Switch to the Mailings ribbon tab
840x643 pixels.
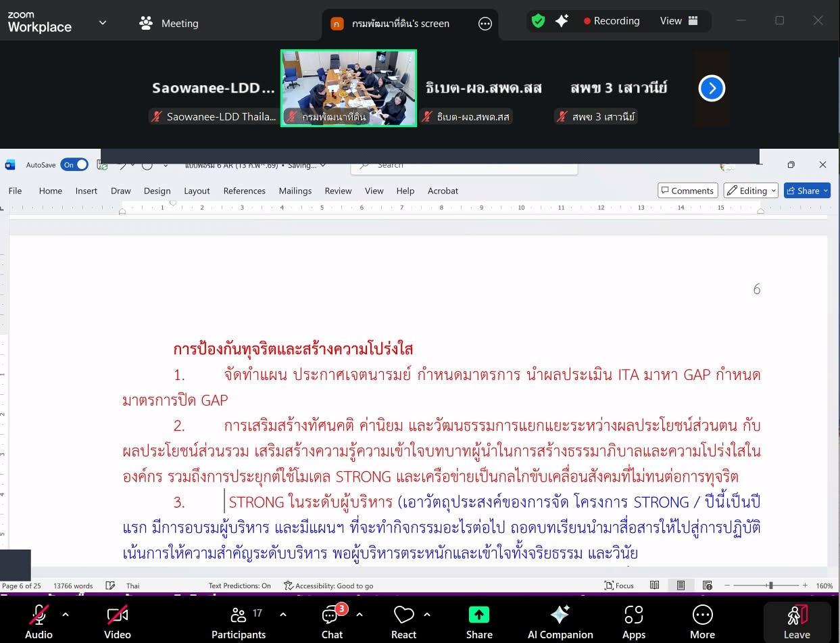point(295,191)
